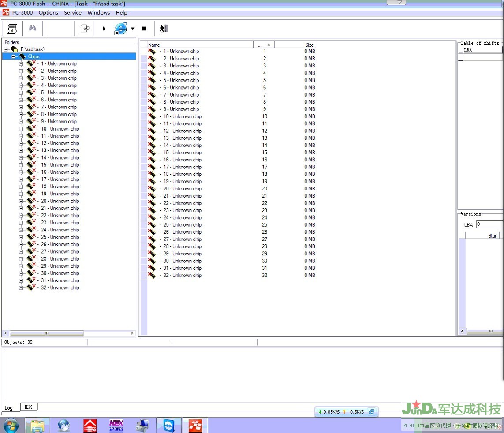The height and width of the screenshot is (433, 504).
Task: Click the task info scroll icon in toolbar
Action: pos(12,29)
